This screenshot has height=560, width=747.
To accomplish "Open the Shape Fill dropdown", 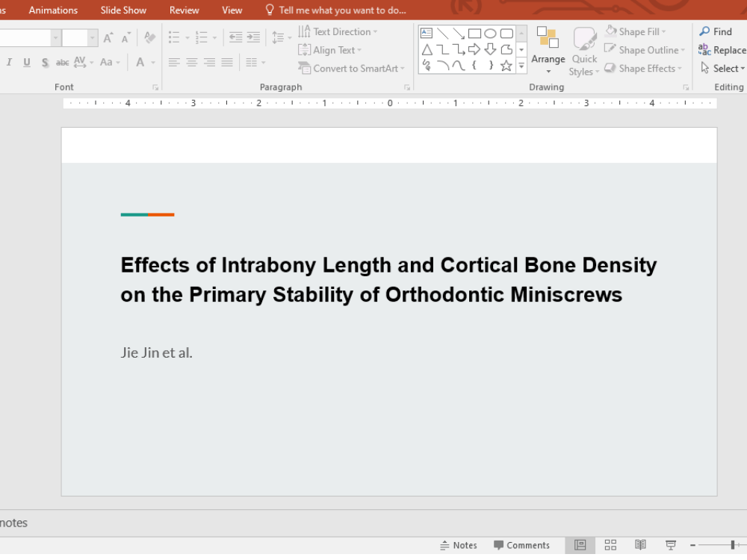I will point(636,31).
